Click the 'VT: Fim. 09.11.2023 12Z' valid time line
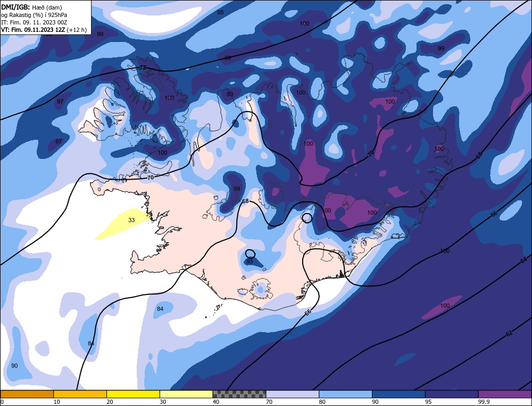Screen dimensions: 532x406 44,30
